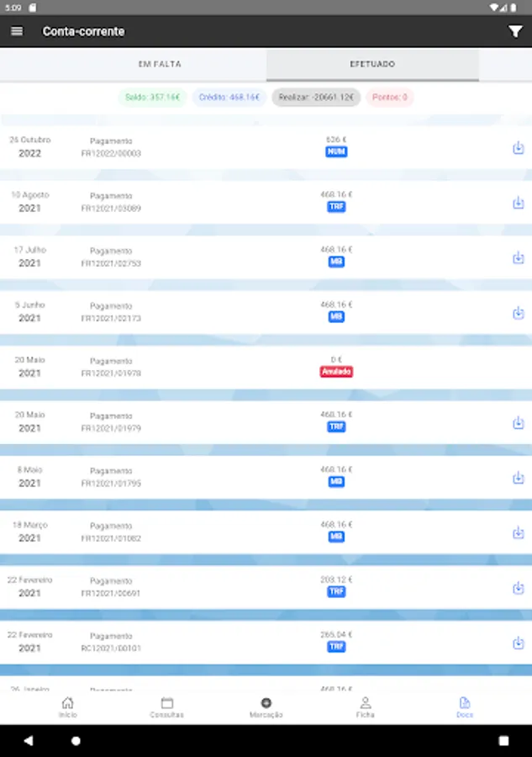Click the 203.12 € amount

[x=336, y=580]
